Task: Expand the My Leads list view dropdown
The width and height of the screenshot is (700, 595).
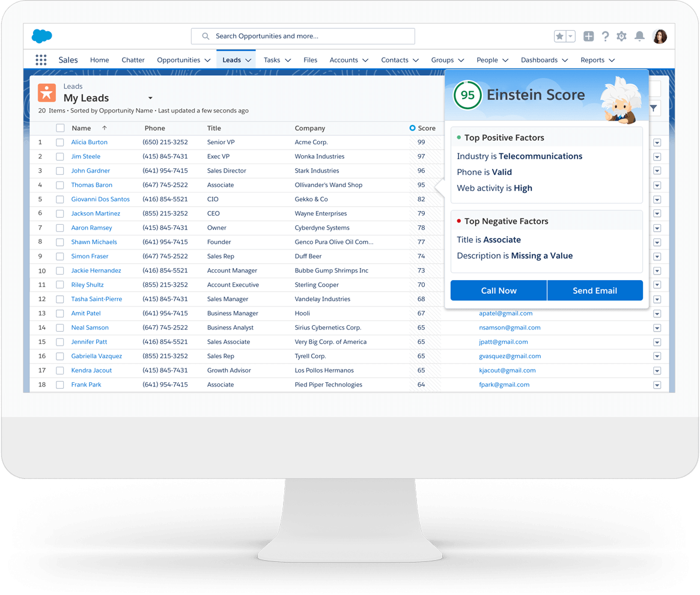Action: pos(150,98)
